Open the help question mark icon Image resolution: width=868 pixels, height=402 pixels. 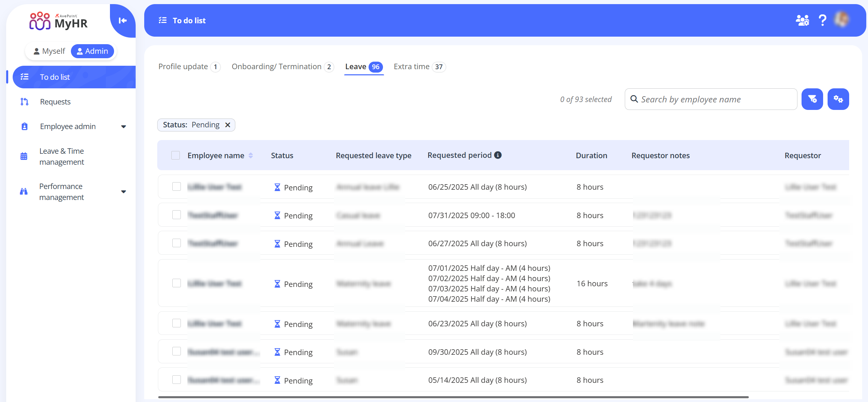click(x=822, y=21)
